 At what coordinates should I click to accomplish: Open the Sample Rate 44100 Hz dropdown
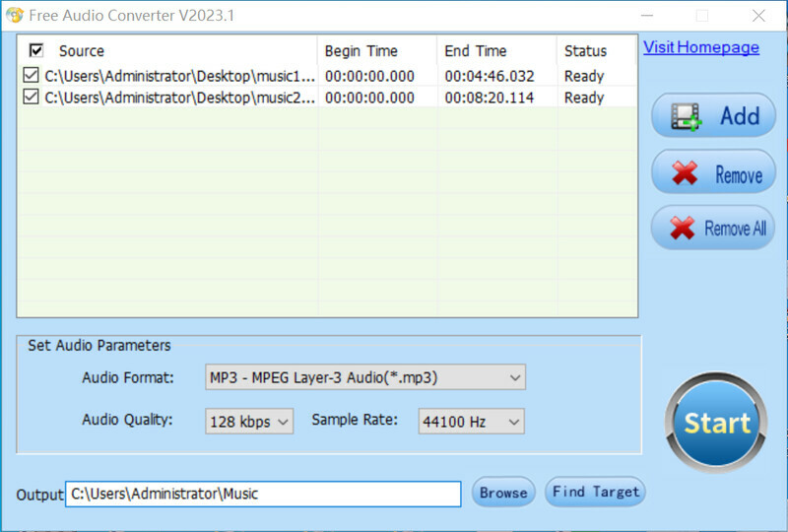coord(472,421)
